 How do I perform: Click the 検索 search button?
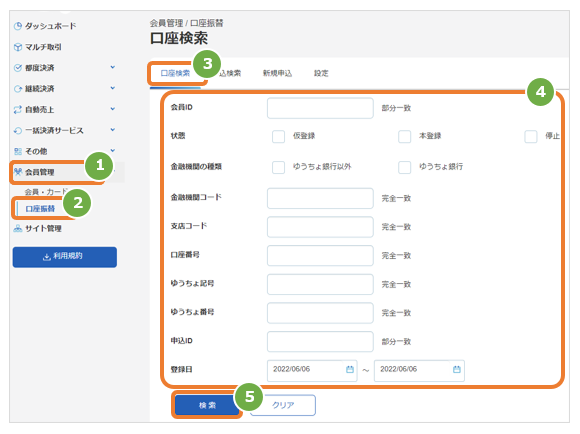coord(207,406)
